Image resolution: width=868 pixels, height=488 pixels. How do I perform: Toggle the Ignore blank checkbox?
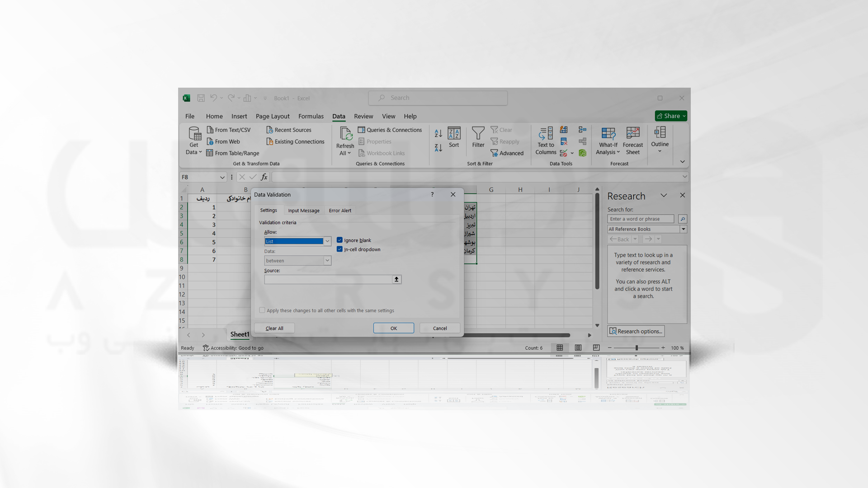[x=339, y=239]
